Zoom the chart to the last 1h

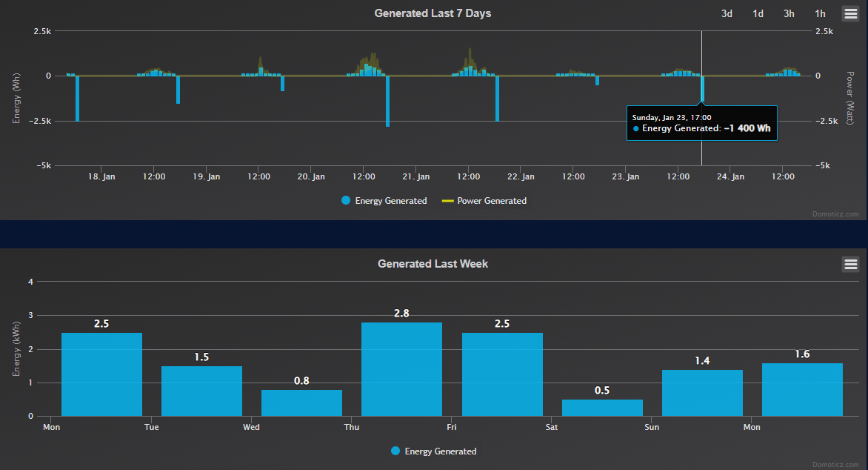pyautogui.click(x=820, y=14)
